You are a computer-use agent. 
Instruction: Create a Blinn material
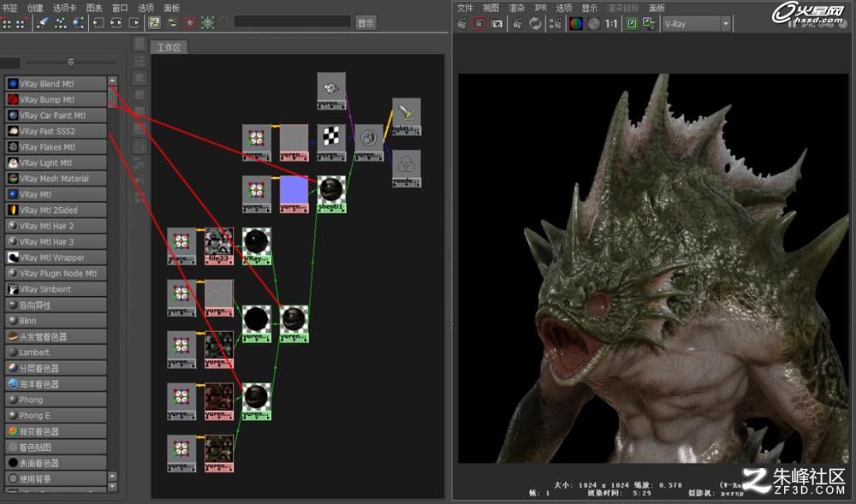(56, 321)
